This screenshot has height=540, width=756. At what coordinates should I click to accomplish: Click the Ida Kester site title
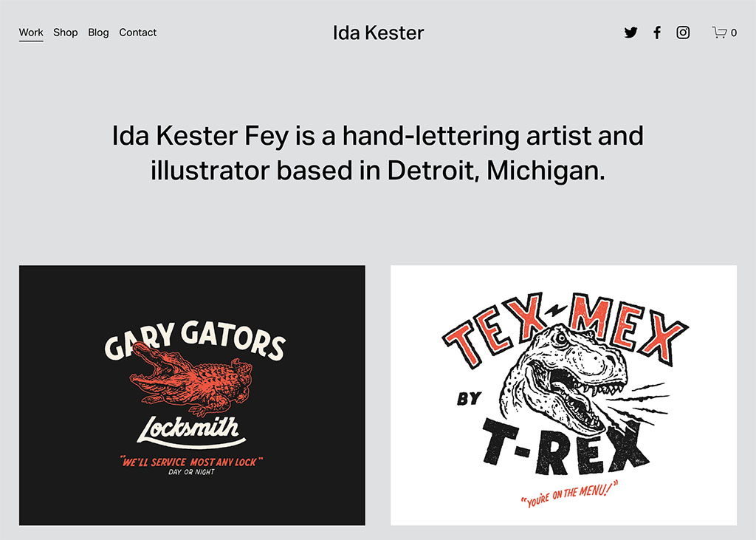click(x=378, y=33)
